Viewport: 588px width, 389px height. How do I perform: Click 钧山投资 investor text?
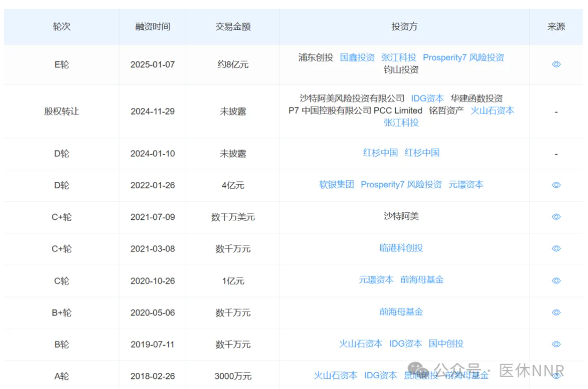[401, 70]
